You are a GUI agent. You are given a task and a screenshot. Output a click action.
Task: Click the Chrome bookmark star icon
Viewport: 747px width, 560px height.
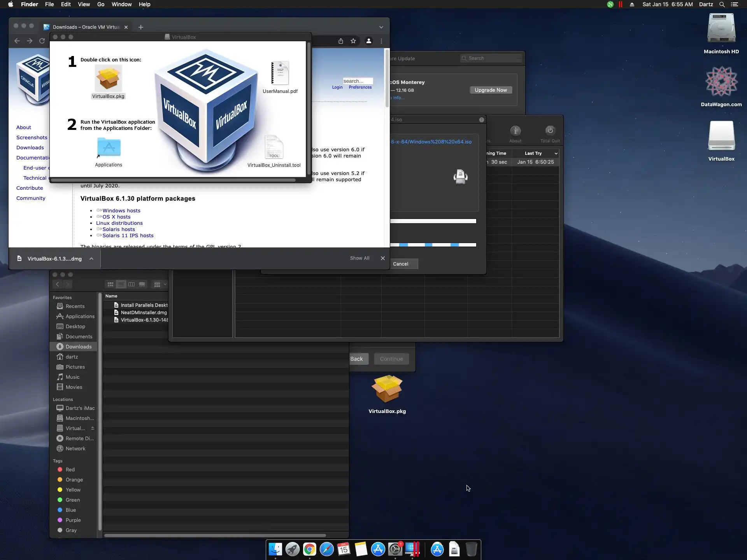[x=353, y=41]
